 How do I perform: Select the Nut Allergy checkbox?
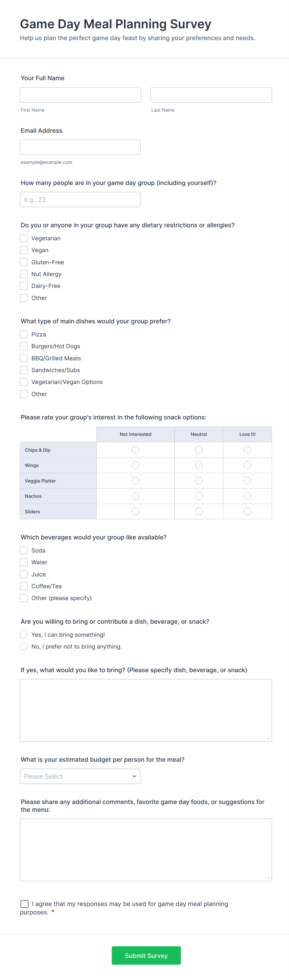click(24, 274)
